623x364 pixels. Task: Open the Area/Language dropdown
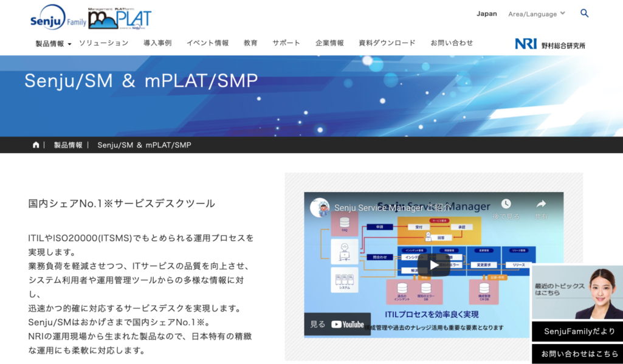click(536, 14)
